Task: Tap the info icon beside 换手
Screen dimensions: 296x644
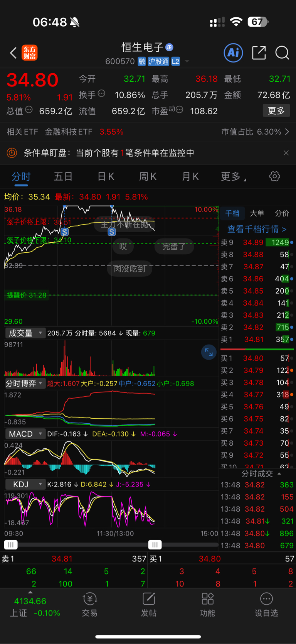Action: click(x=102, y=93)
